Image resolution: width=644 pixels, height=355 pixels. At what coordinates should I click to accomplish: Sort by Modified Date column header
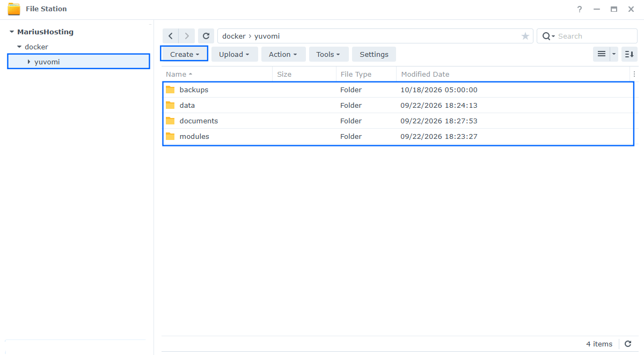(x=513, y=74)
